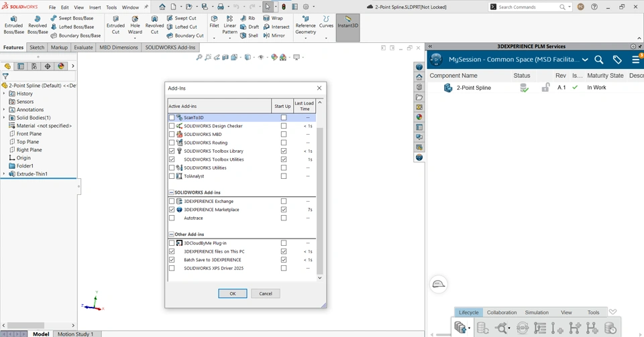The width and height of the screenshot is (644, 337).
Task: Collapse the Other Add-ins section
Action: coord(171,234)
